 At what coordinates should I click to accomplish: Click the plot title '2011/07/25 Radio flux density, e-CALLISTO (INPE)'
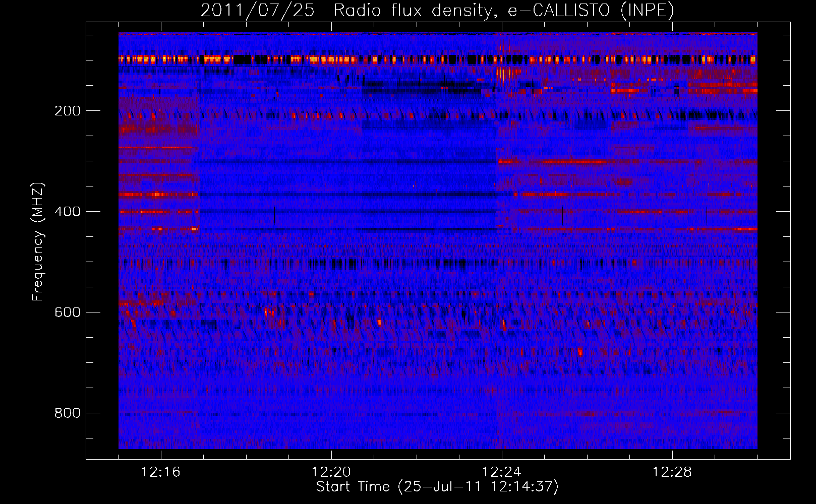click(437, 10)
